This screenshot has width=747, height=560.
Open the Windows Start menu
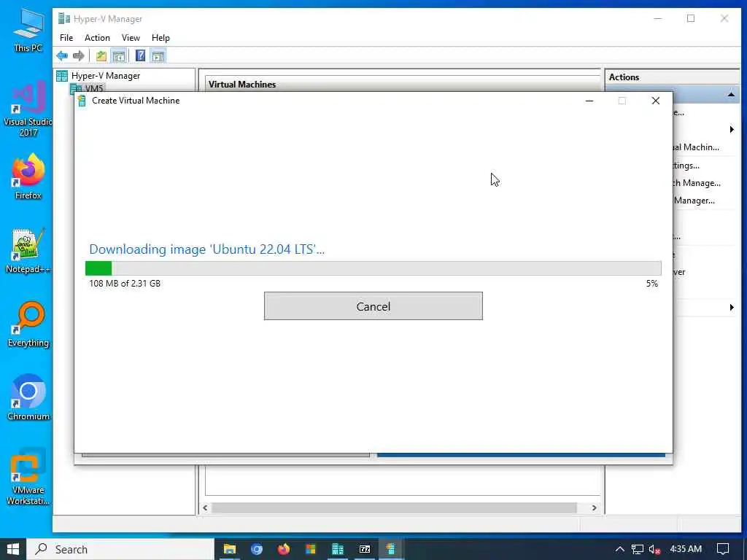(x=13, y=549)
